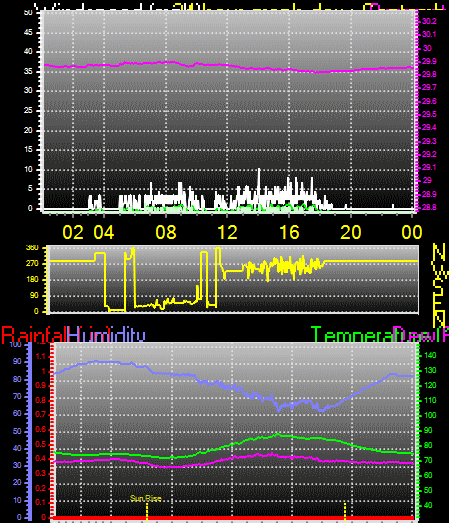This screenshot has height=523, width=449.
Task: Click the 140 temperature axis value
Action: point(430,356)
